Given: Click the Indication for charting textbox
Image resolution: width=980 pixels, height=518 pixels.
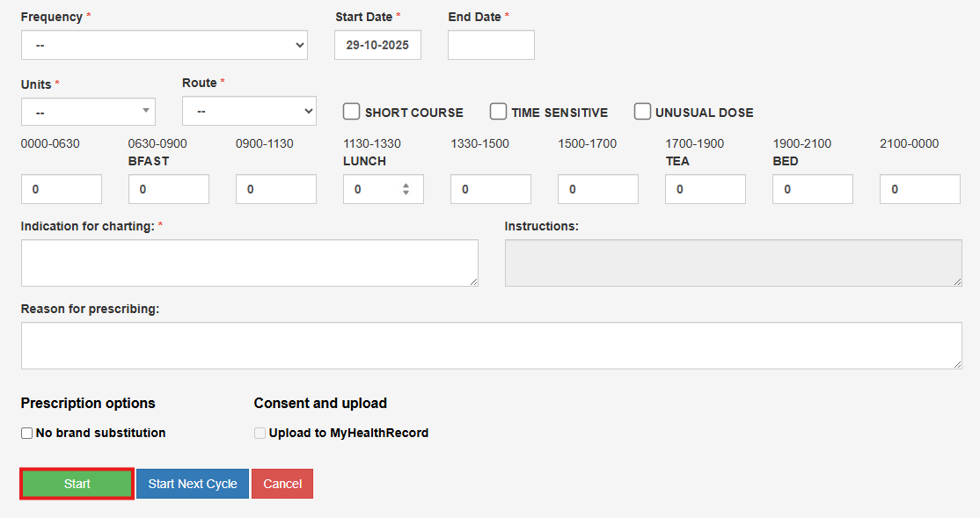Looking at the screenshot, I should [250, 263].
